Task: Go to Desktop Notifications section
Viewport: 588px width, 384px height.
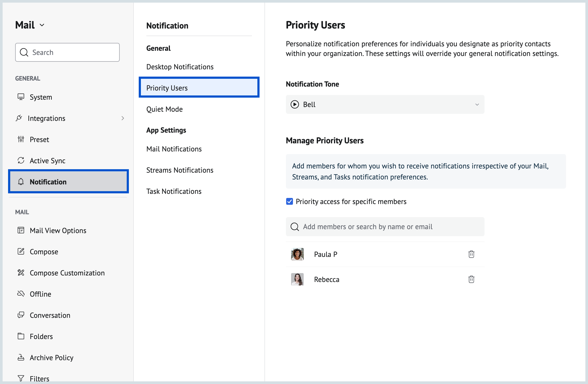Action: [180, 67]
